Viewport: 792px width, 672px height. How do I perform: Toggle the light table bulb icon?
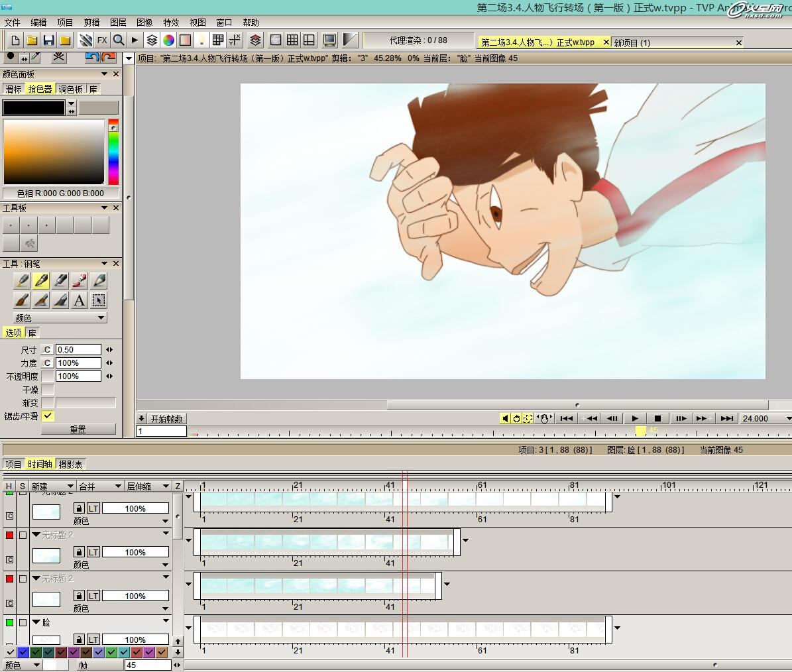coord(201,40)
